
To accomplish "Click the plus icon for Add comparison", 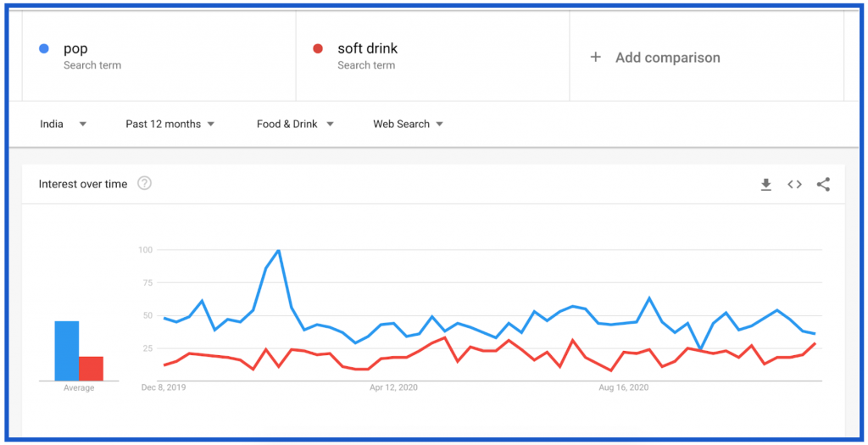I will (x=595, y=58).
